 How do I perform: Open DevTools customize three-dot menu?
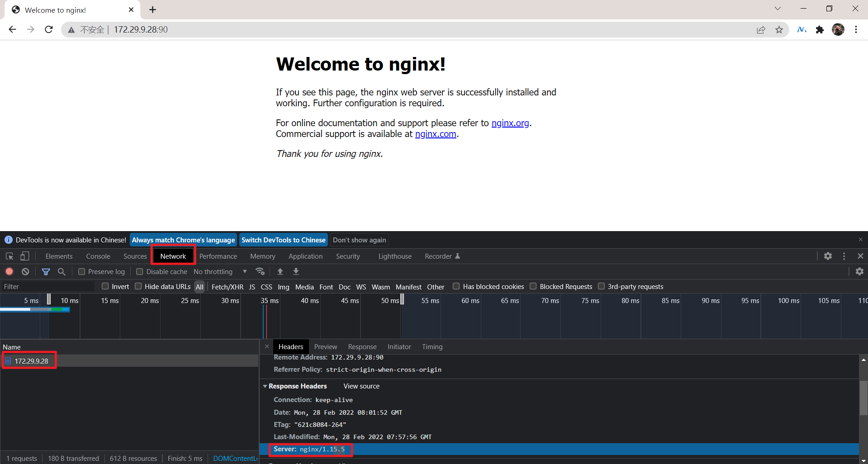(x=844, y=256)
